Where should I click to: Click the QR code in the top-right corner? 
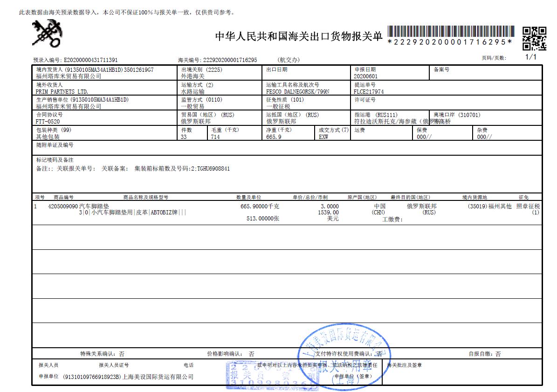[x=534, y=38]
